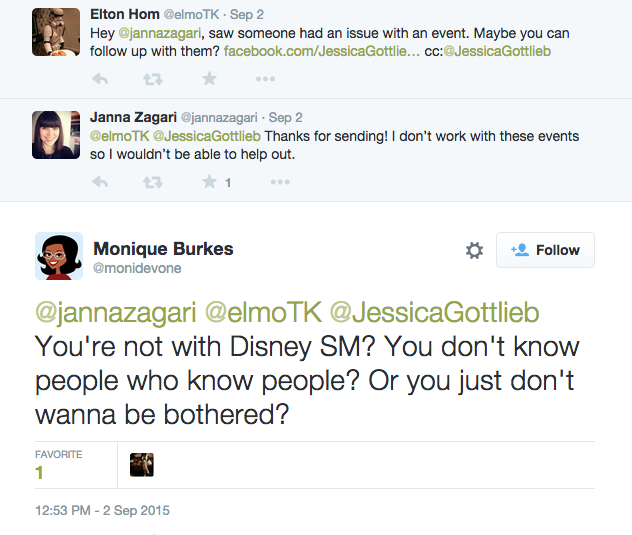Reply to Elton Hom's tweet
The image size is (632, 535).
point(99,79)
